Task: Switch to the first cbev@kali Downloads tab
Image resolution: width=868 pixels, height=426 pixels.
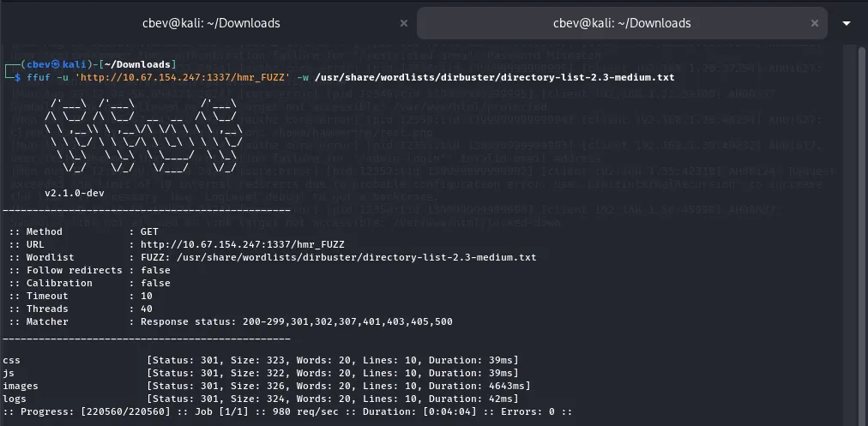Action: [210, 22]
